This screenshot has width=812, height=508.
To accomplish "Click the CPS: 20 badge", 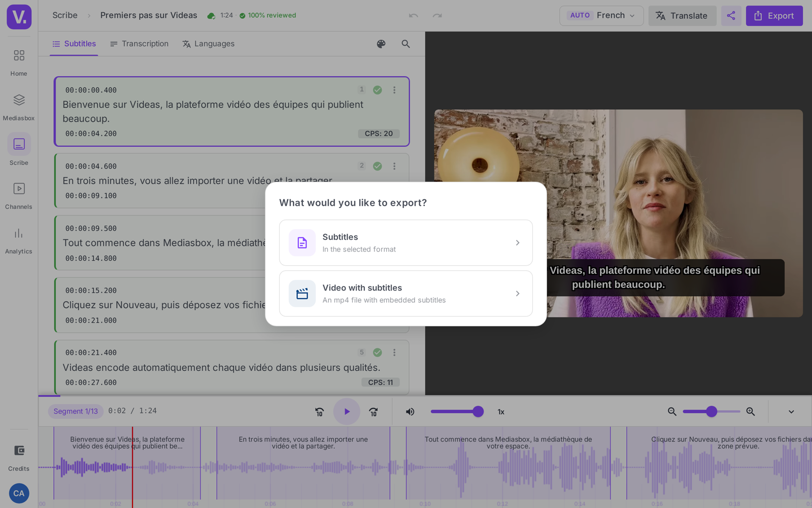I will click(379, 134).
